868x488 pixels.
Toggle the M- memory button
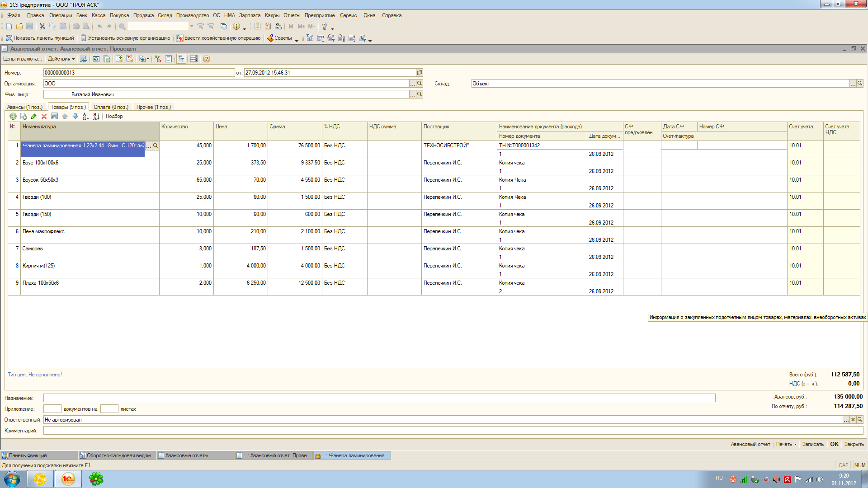(x=311, y=27)
